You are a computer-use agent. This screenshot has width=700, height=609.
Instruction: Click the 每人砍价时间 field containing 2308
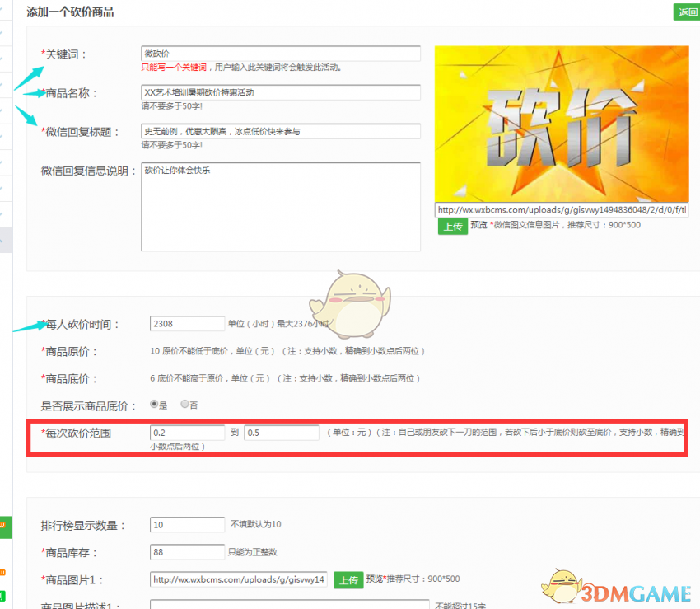click(186, 323)
